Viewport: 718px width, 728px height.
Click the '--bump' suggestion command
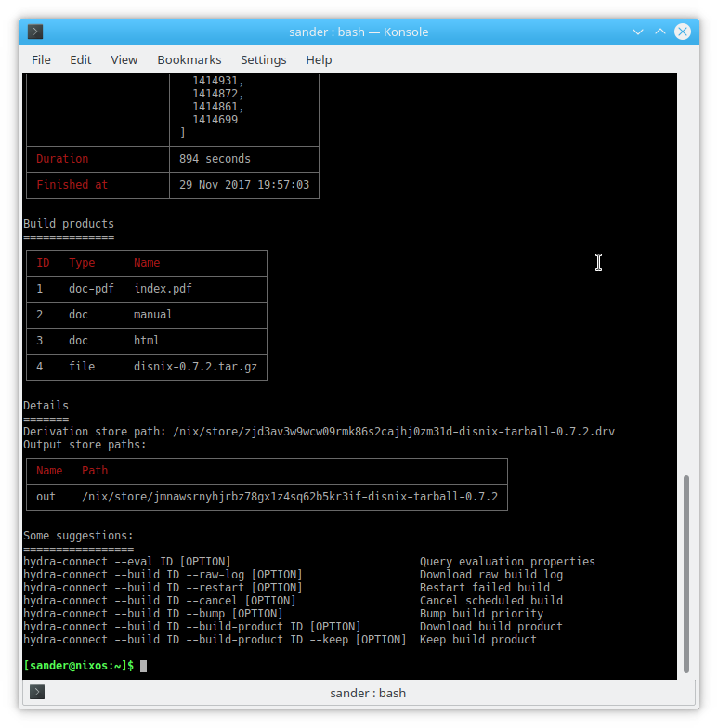(x=153, y=614)
